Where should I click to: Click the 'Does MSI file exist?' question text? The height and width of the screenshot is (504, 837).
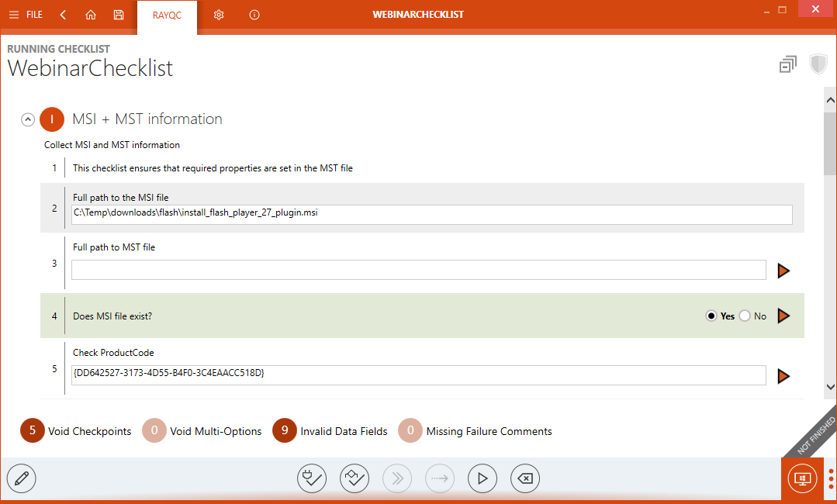tap(112, 316)
